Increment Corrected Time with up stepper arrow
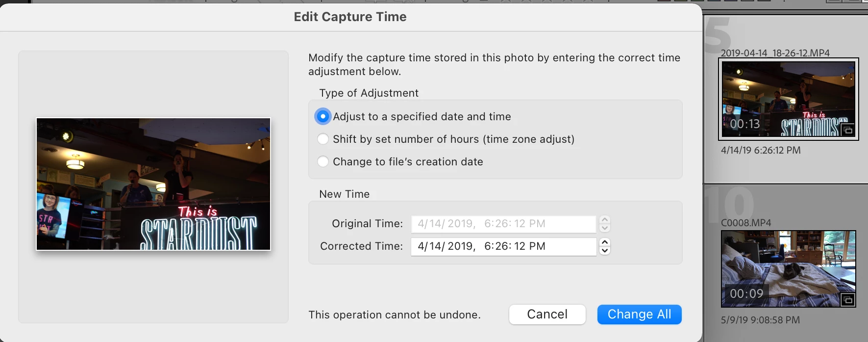Image resolution: width=868 pixels, height=342 pixels. tap(605, 242)
